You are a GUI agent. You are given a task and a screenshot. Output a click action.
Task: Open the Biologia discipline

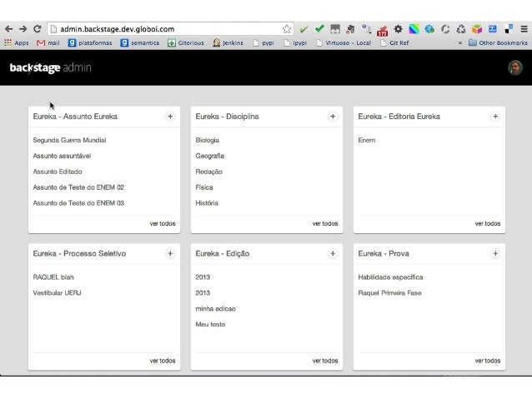(x=208, y=140)
